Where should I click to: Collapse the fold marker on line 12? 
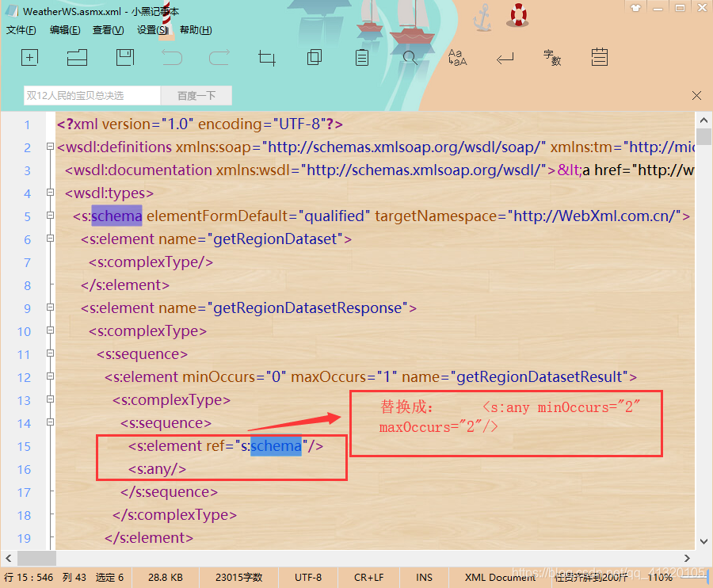coord(50,376)
